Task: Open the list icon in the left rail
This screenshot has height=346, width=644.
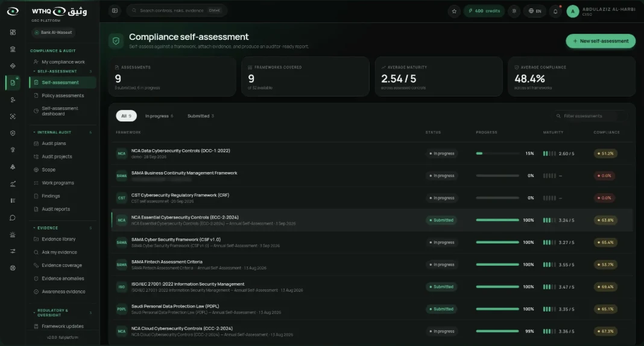Action: pos(13,200)
